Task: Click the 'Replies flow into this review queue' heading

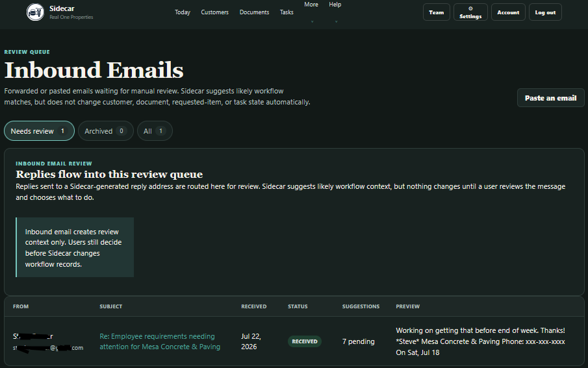Action: coord(109,174)
